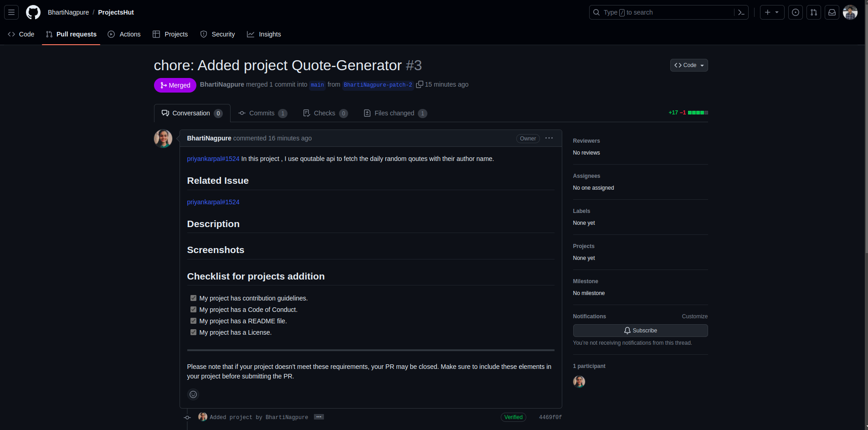Open the create new dropdown arrow
The width and height of the screenshot is (868, 430).
(x=778, y=12)
